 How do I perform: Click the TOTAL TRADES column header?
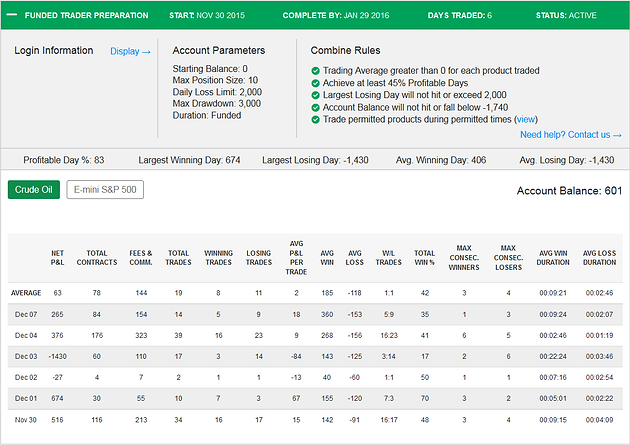[178, 258]
